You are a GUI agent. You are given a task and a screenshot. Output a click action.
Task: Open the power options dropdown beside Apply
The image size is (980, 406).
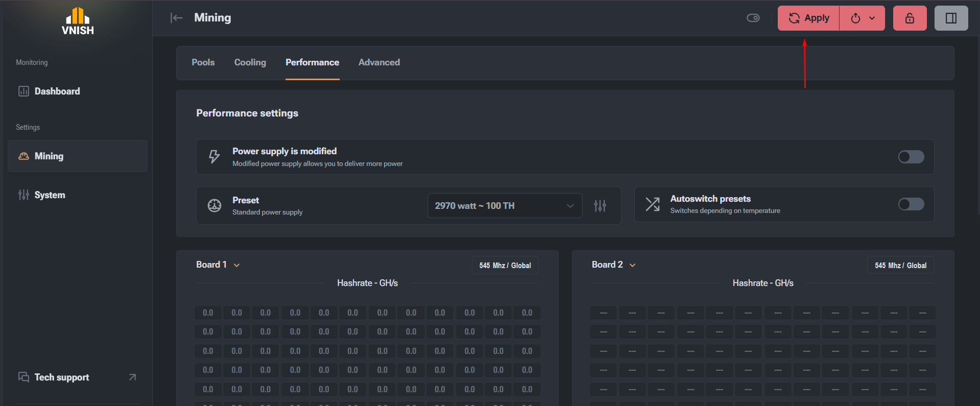point(863,18)
